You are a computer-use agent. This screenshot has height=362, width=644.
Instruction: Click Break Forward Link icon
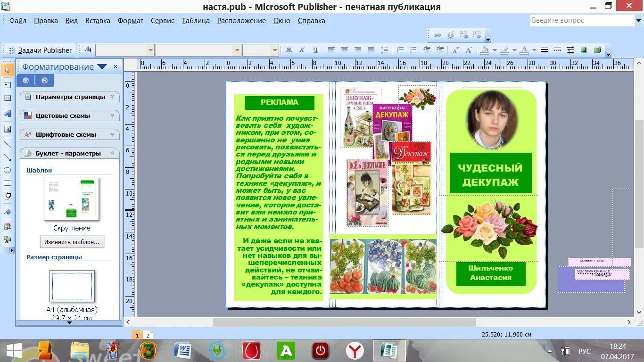(450, 35)
